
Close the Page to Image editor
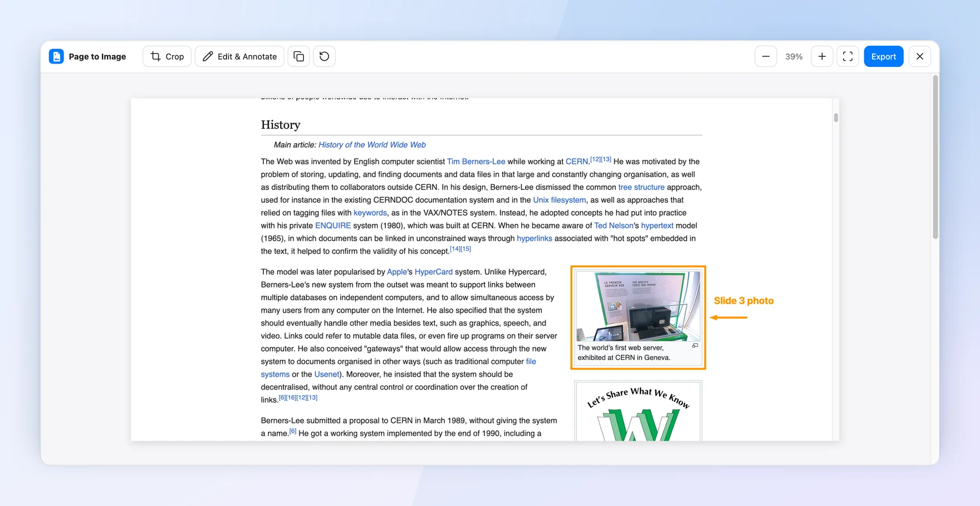coord(920,56)
